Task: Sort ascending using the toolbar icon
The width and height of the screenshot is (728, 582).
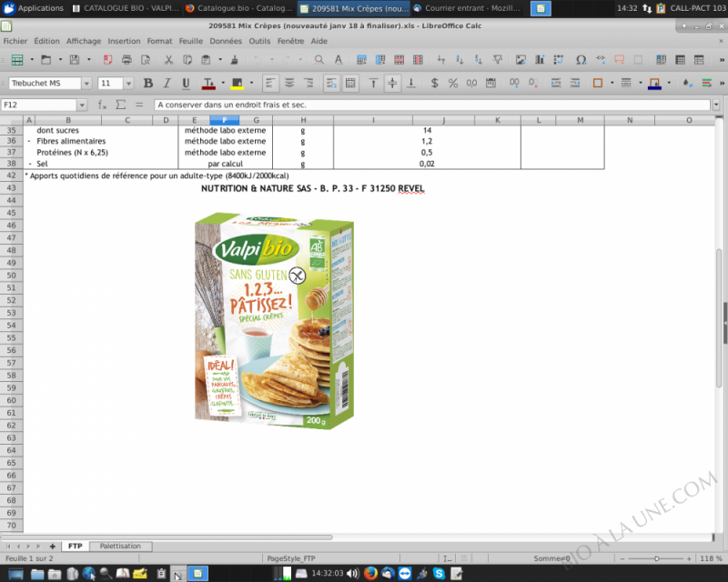Action: click(460, 59)
